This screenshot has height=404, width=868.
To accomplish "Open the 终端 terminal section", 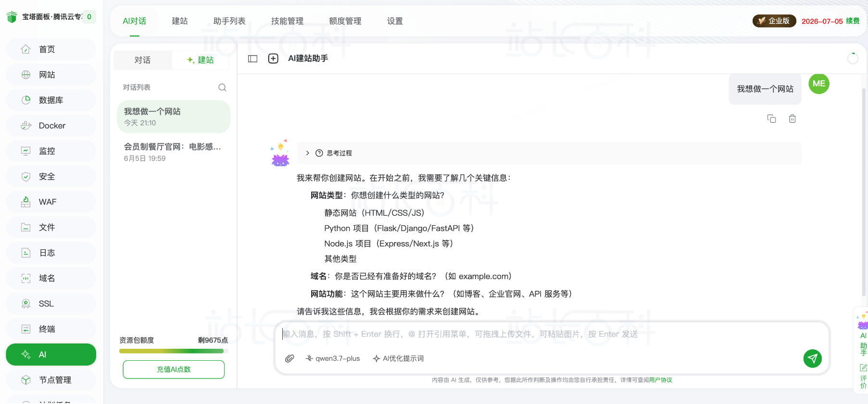I will tap(50, 329).
